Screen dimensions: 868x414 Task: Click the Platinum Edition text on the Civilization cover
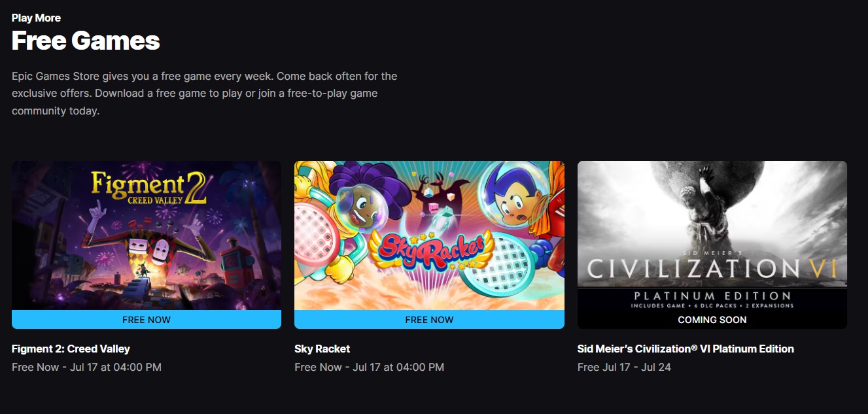point(712,296)
